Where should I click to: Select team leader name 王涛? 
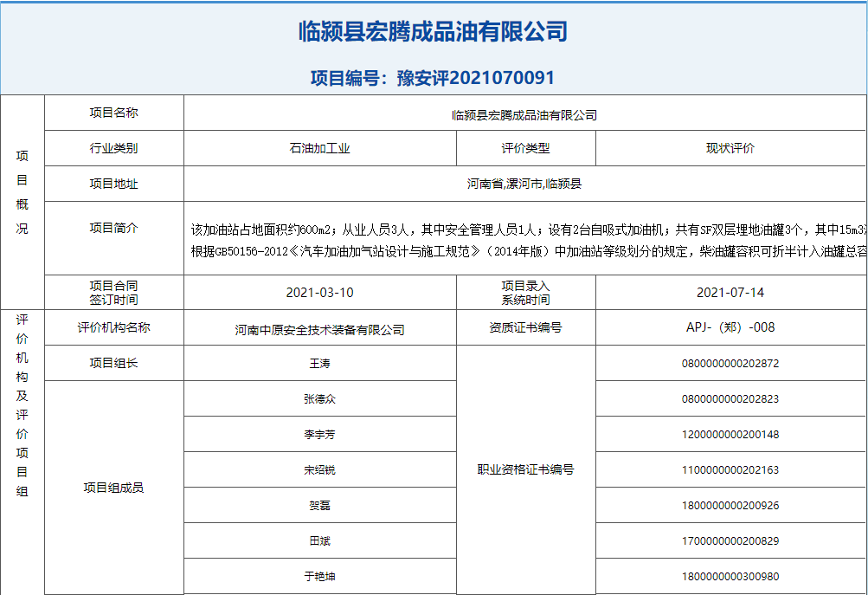(319, 363)
